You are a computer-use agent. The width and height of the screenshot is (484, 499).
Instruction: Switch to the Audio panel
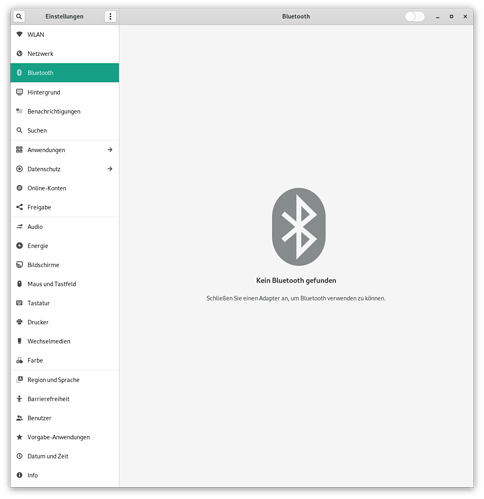coord(65,227)
